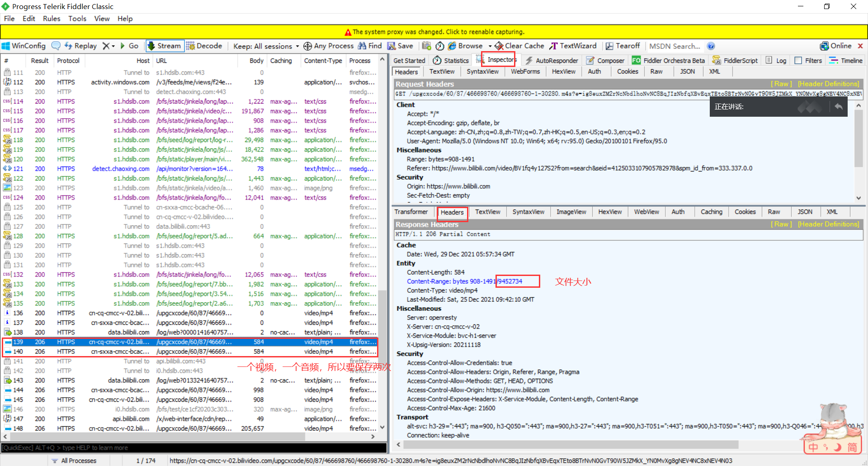Click the yellow proxy changed warning bar
The image size is (868, 466).
tap(434, 32)
